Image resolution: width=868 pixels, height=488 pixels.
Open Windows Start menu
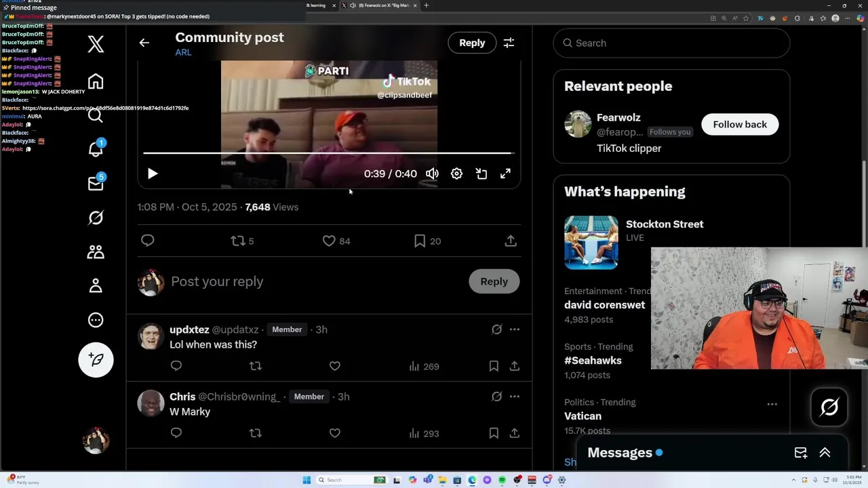[x=307, y=480]
